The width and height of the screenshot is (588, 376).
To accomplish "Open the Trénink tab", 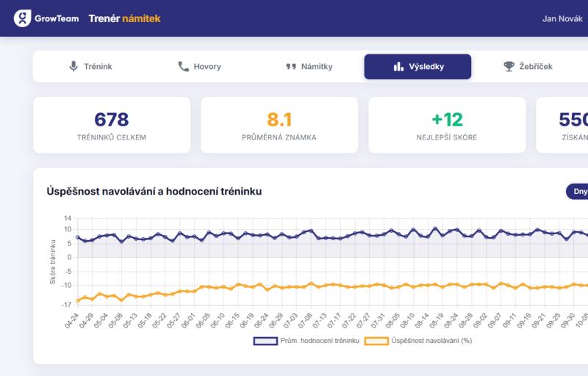I will coord(90,66).
